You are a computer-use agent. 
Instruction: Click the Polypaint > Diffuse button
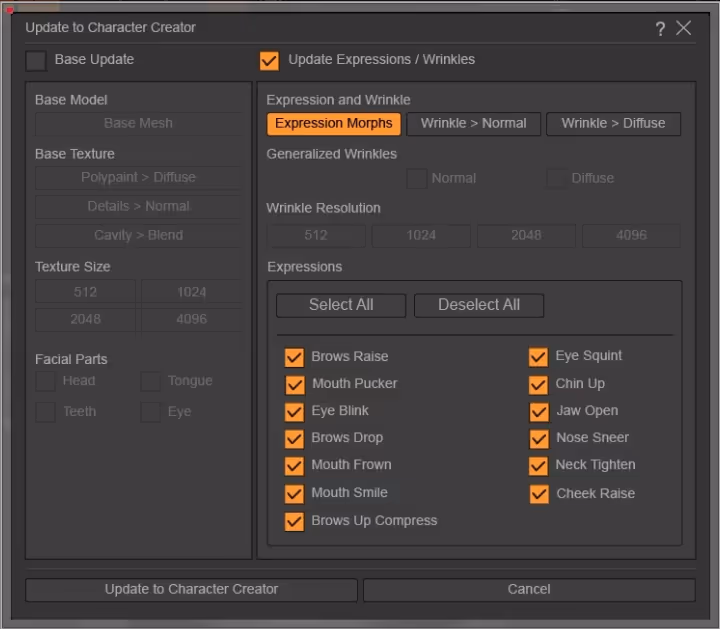coord(138,178)
